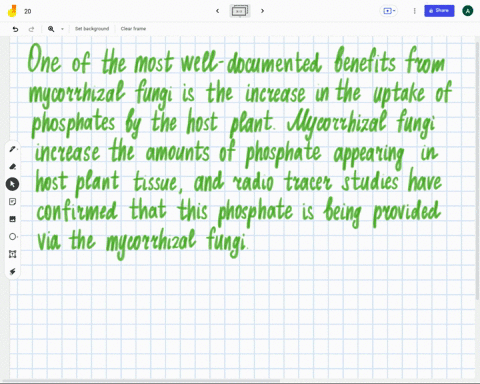Add a sticky note
Image resolution: width=480 pixels, height=384 pixels.
coord(13,202)
